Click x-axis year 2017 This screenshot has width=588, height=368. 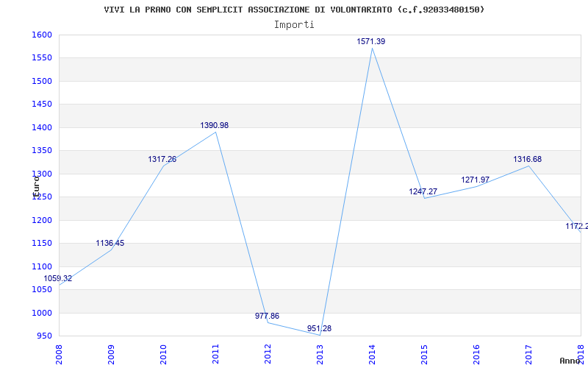tap(528, 355)
